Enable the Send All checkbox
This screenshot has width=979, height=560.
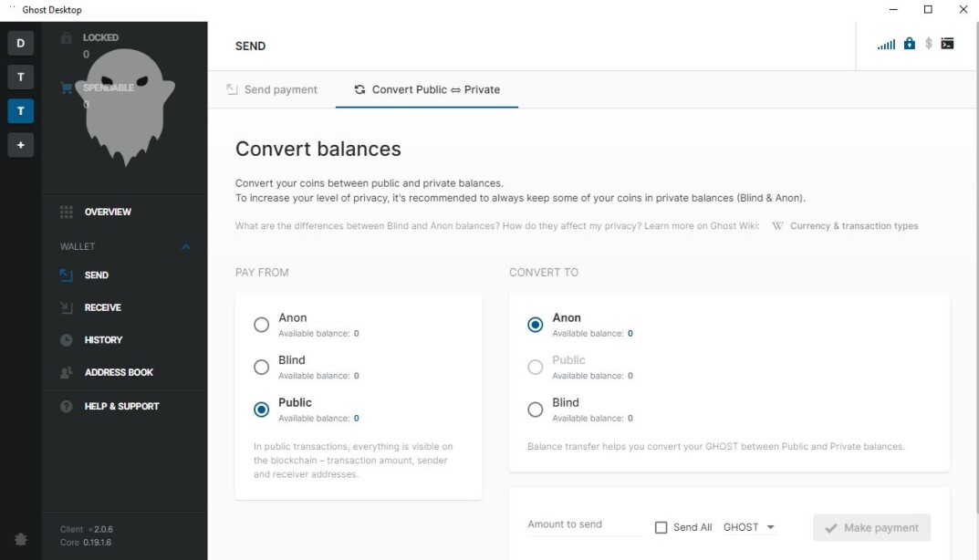(x=661, y=527)
